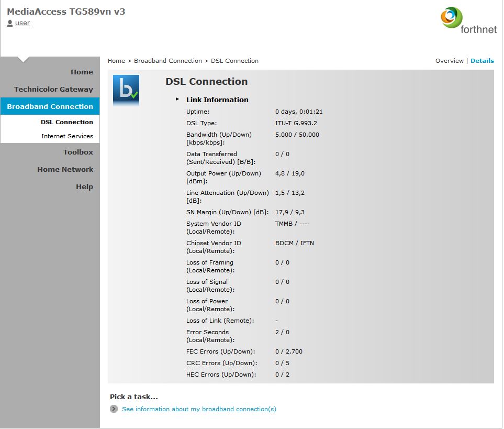Click DSL Connection in the breadcrumb
The height and width of the screenshot is (429, 504).
click(x=234, y=61)
